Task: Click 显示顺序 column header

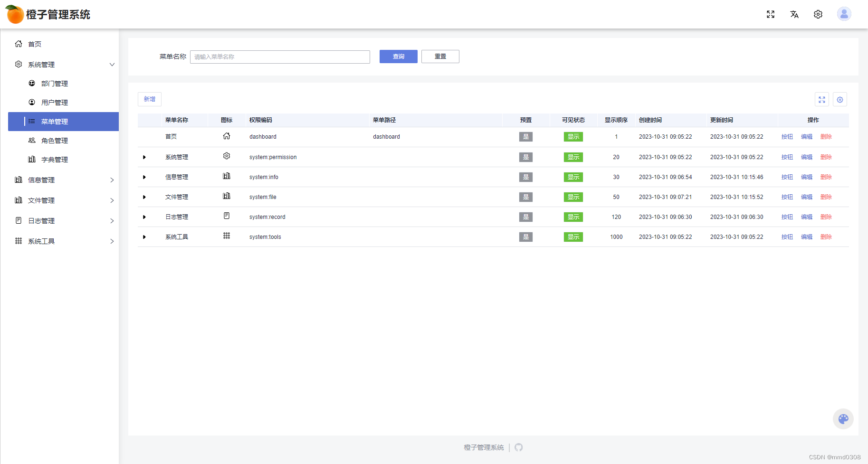Action: (616, 120)
